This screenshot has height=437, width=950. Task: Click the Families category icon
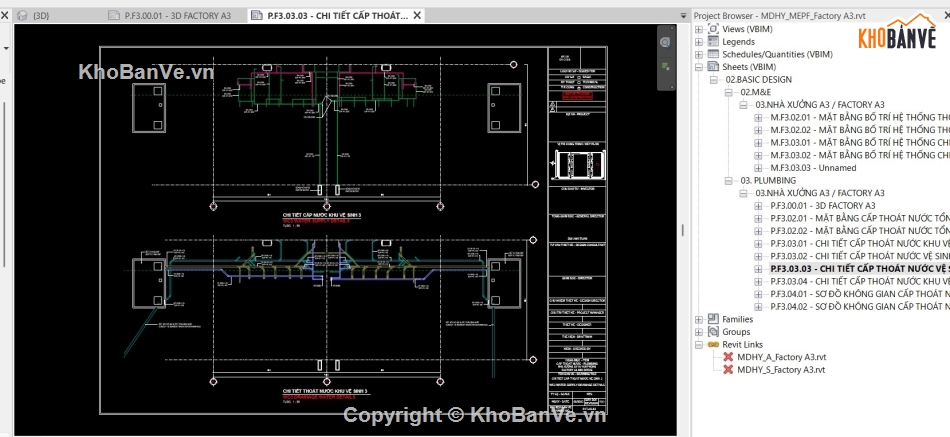tap(713, 319)
